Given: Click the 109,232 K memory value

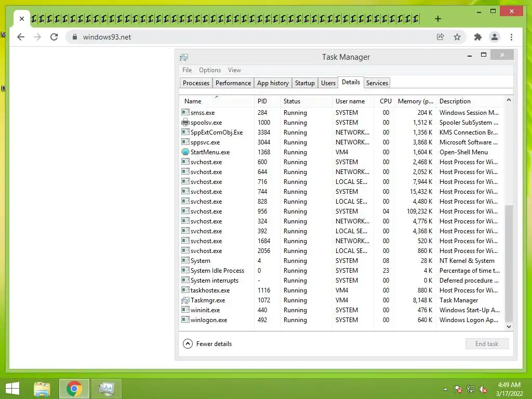Looking at the screenshot, I should [419, 211].
